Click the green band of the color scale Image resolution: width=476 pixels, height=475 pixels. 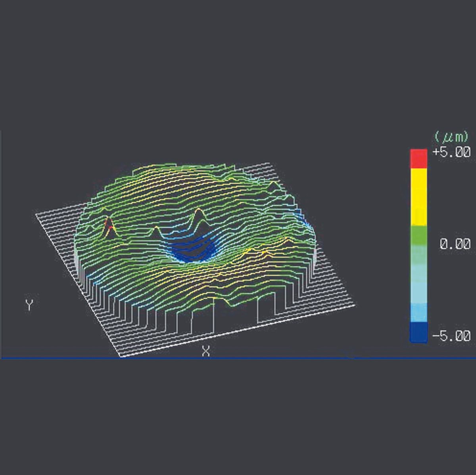418,235
